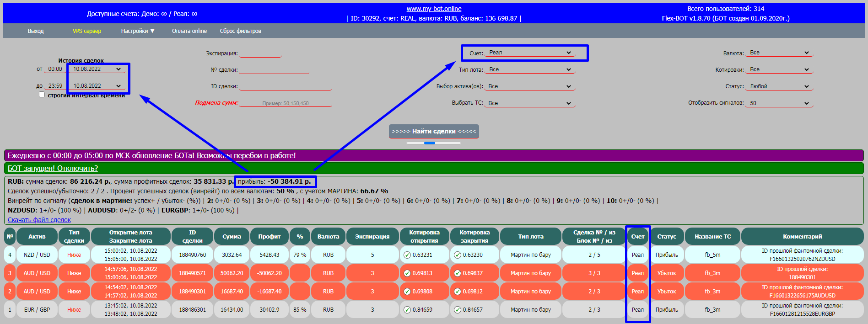Expand the 'Выбор актива(ов)' dropdown
Image resolution: width=868 pixels, height=324 pixels.
coord(530,86)
